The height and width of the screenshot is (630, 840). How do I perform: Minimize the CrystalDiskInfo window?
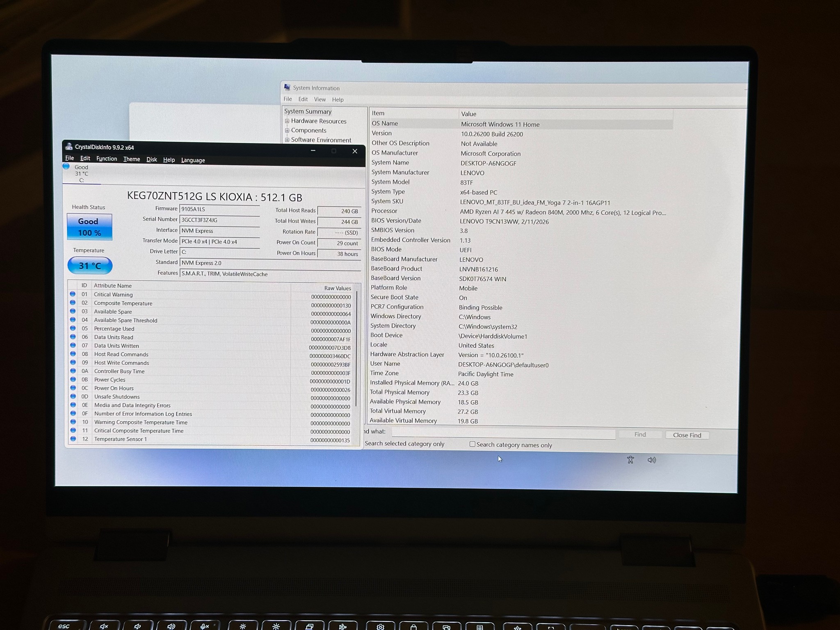[x=313, y=151]
